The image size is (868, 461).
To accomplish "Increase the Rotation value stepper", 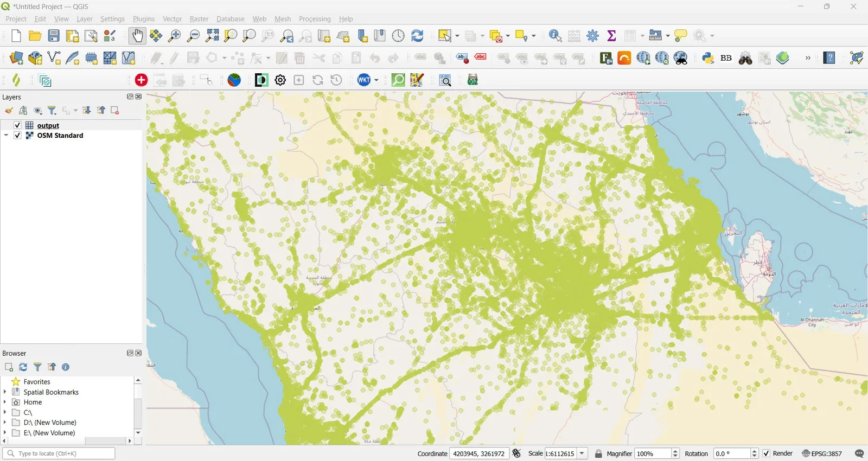I will pyautogui.click(x=755, y=451).
